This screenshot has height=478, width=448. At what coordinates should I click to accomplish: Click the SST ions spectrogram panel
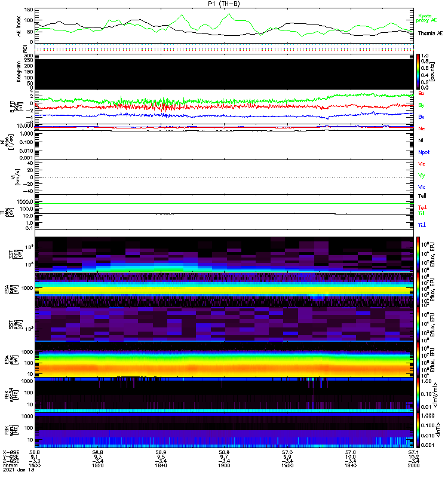coord(224,255)
